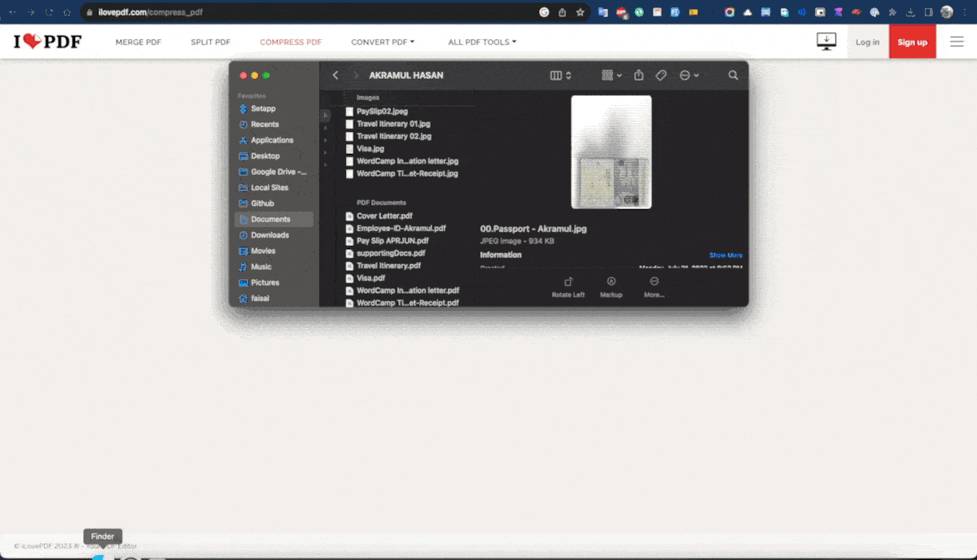Viewport: 977px width, 560px height.
Task: Click the browser reload button
Action: click(49, 12)
